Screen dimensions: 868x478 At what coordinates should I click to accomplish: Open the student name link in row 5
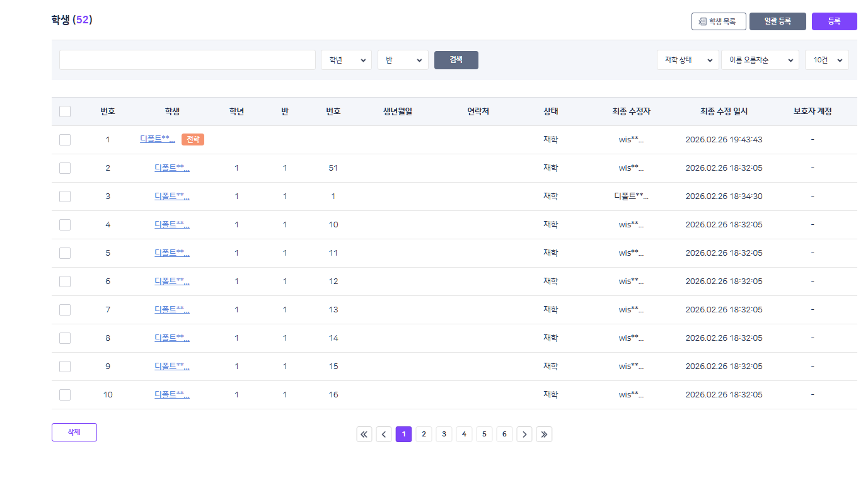172,253
